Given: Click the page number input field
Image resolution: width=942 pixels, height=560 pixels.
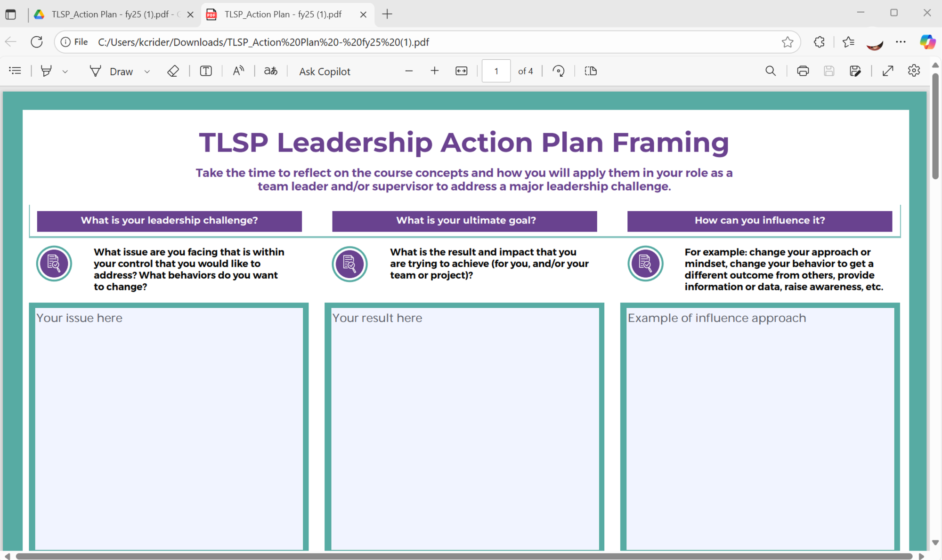Looking at the screenshot, I should pos(496,71).
